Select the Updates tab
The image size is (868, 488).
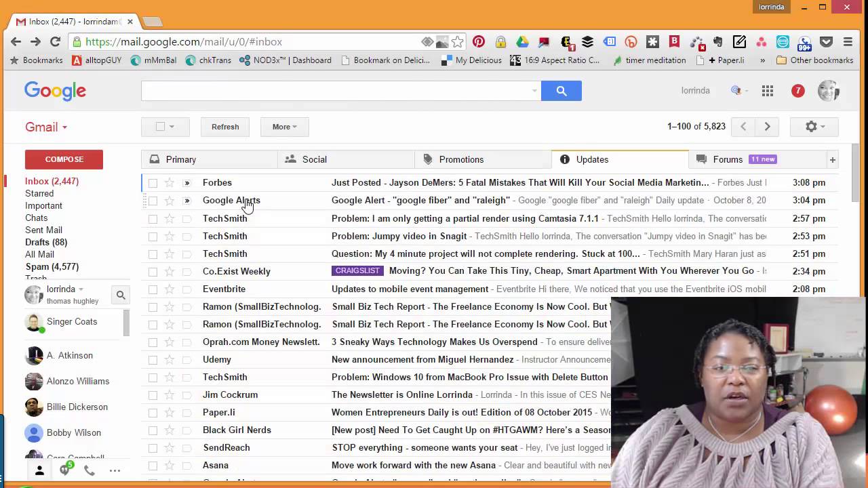point(620,160)
